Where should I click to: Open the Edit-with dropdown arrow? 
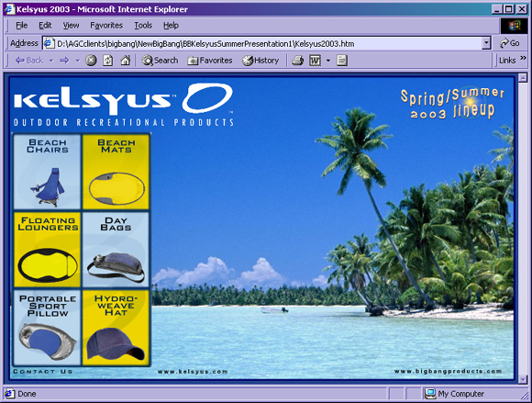pos(328,61)
